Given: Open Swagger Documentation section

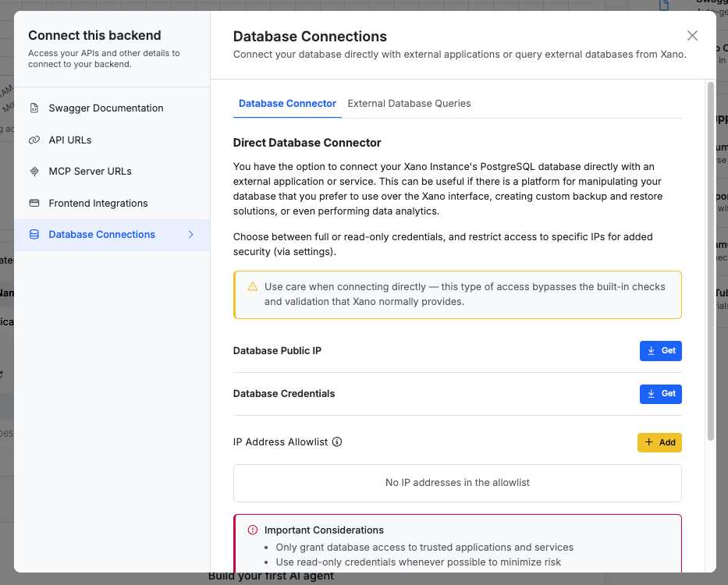Looking at the screenshot, I should (112, 108).
